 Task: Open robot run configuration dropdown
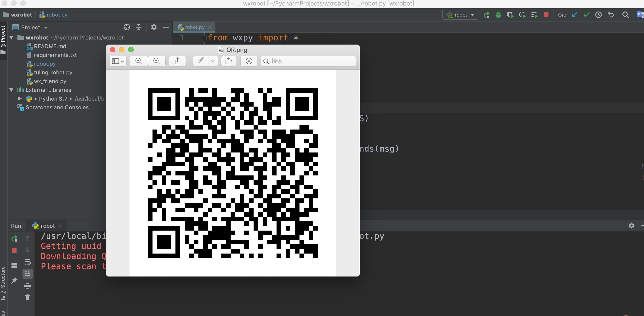(460, 15)
